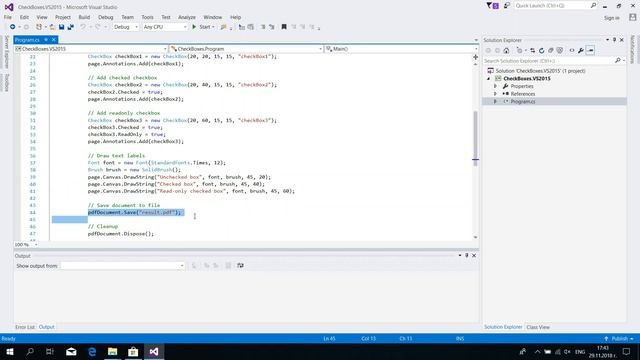Open the Tools menu
Image resolution: width=640 pixels, height=360 pixels.
147,17
